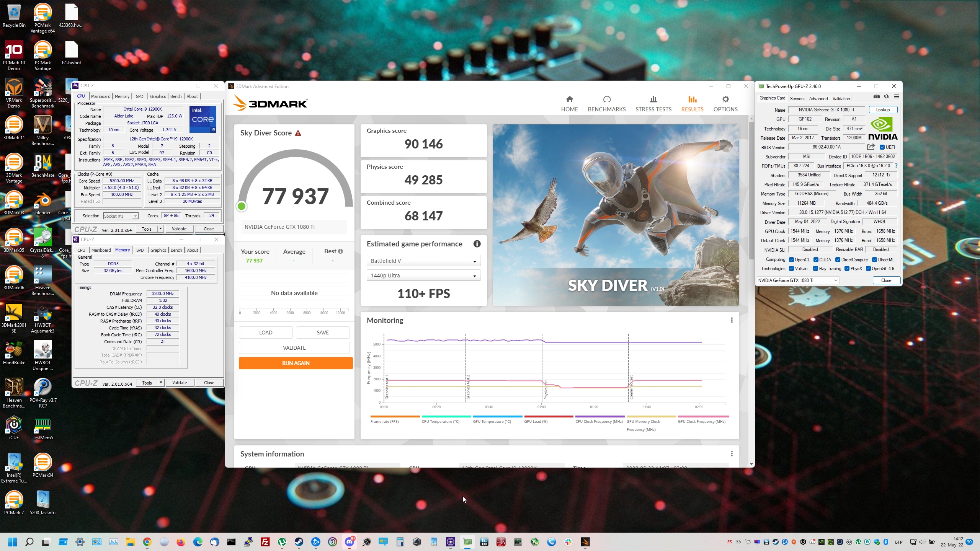The image size is (980, 551).
Task: Click the VALIDATE button in 3DMark
Action: click(294, 348)
